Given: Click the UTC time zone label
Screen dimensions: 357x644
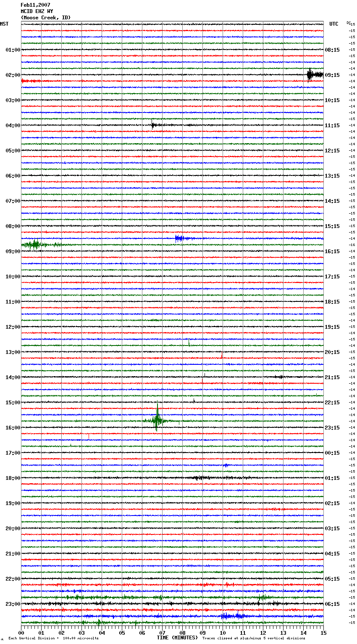Looking at the screenshot, I should click(334, 24).
